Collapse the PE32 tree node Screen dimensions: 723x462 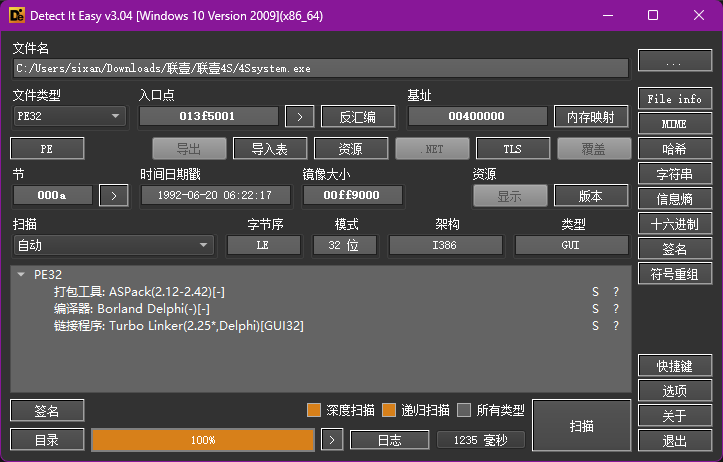[22, 274]
